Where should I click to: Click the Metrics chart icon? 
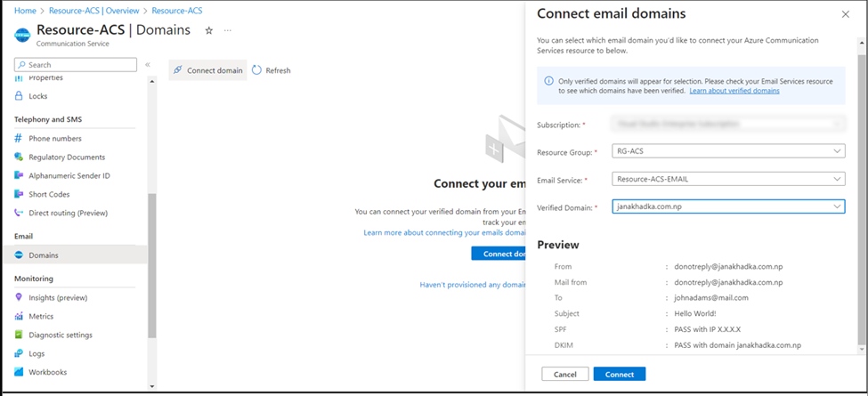click(19, 317)
